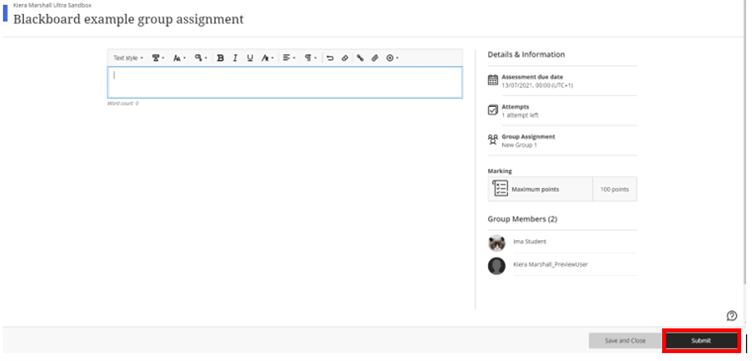
Task: Open the Text style dropdown
Action: point(128,58)
